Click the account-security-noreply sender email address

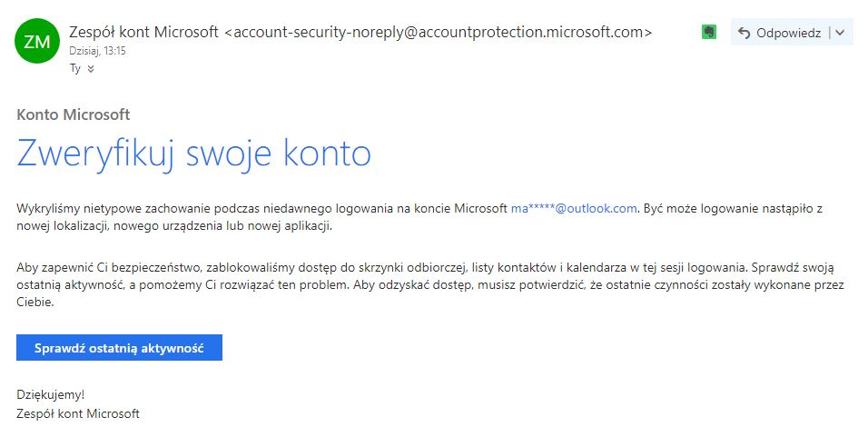tap(438, 32)
